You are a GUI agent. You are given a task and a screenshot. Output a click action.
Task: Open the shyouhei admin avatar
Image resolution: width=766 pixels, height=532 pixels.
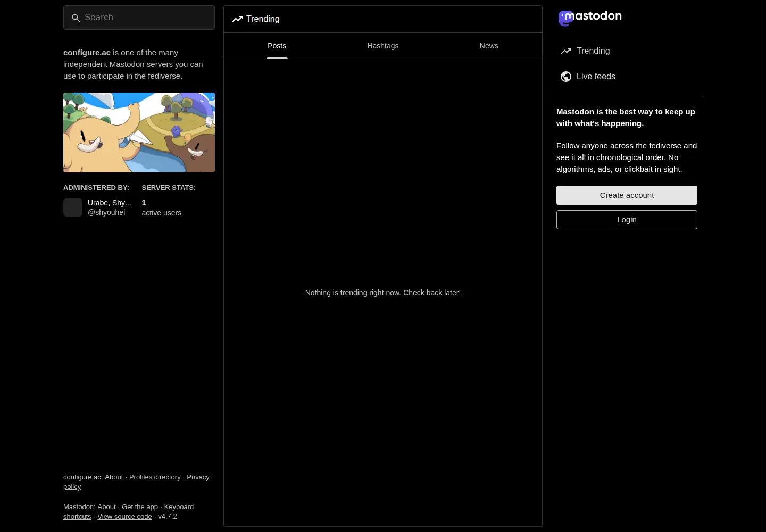[73, 207]
